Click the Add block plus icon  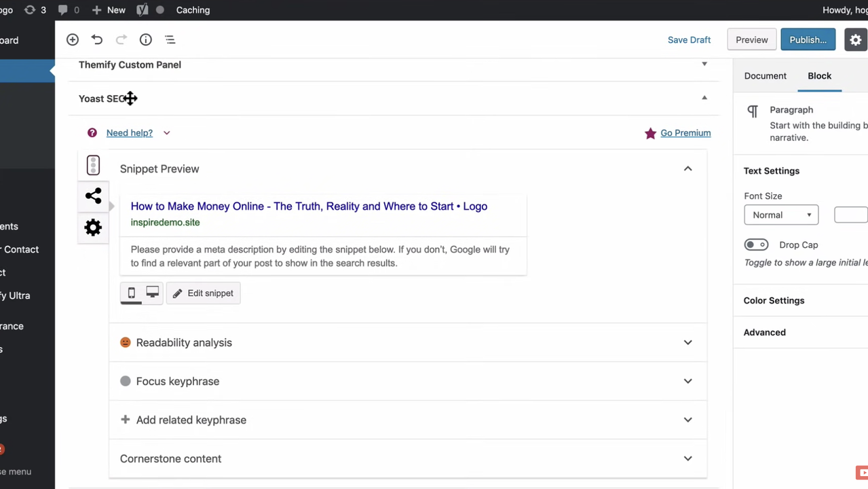(73, 40)
